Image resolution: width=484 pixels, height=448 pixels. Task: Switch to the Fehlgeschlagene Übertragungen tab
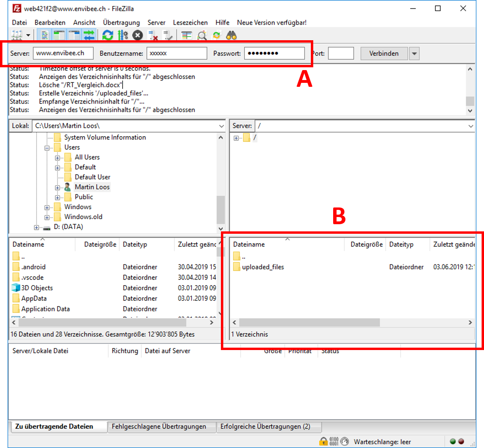[x=162, y=426]
